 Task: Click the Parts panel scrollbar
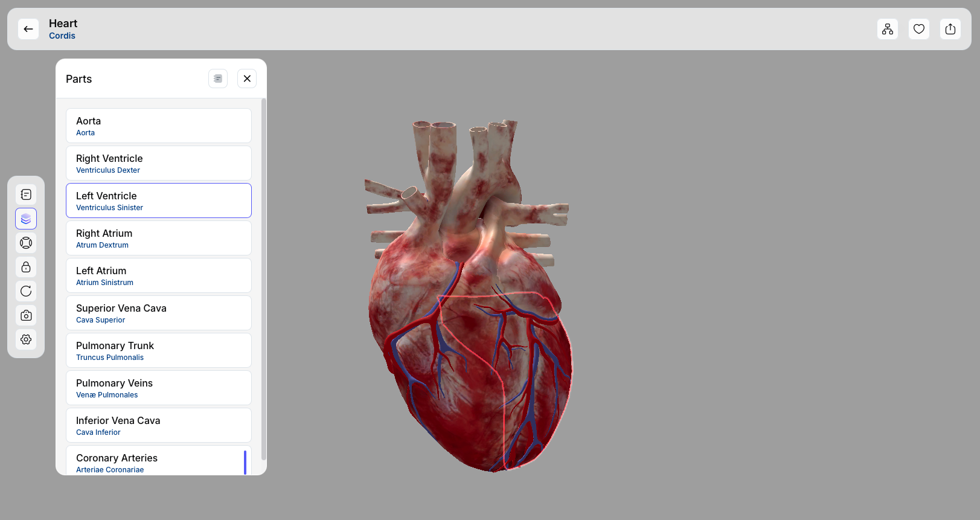pyautogui.click(x=263, y=278)
